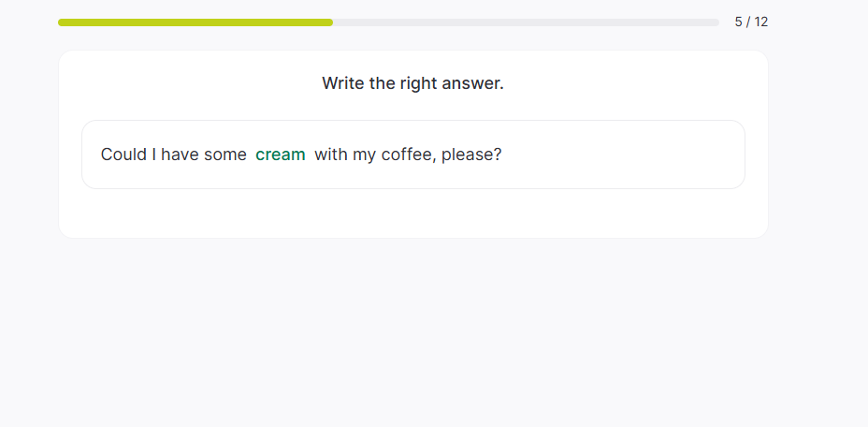
Task: Click the far right end of the progress bar
Action: (716, 22)
